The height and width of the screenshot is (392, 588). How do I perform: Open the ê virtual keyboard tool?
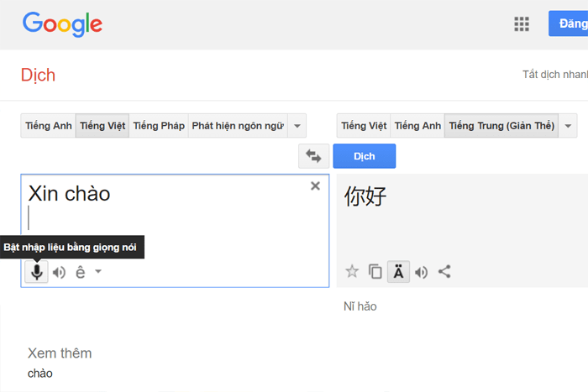click(80, 271)
